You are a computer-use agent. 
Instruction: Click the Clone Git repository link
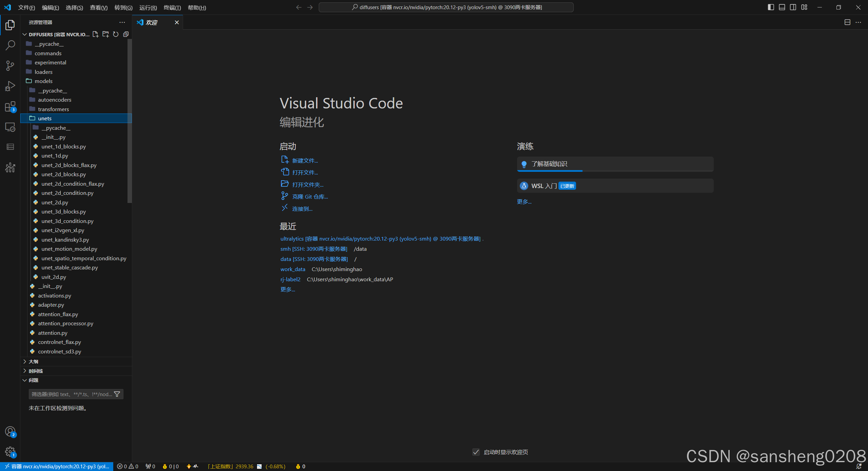[310, 197]
